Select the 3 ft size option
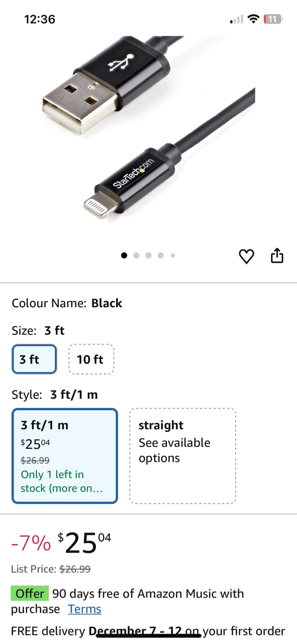297x644 pixels. (34, 359)
